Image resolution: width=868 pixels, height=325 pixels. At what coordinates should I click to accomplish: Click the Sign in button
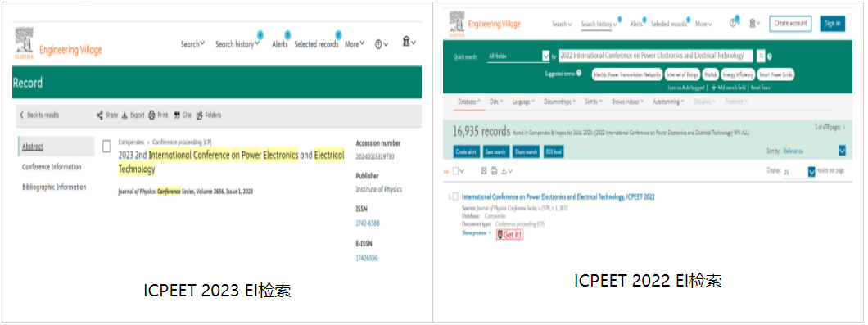pyautogui.click(x=832, y=23)
